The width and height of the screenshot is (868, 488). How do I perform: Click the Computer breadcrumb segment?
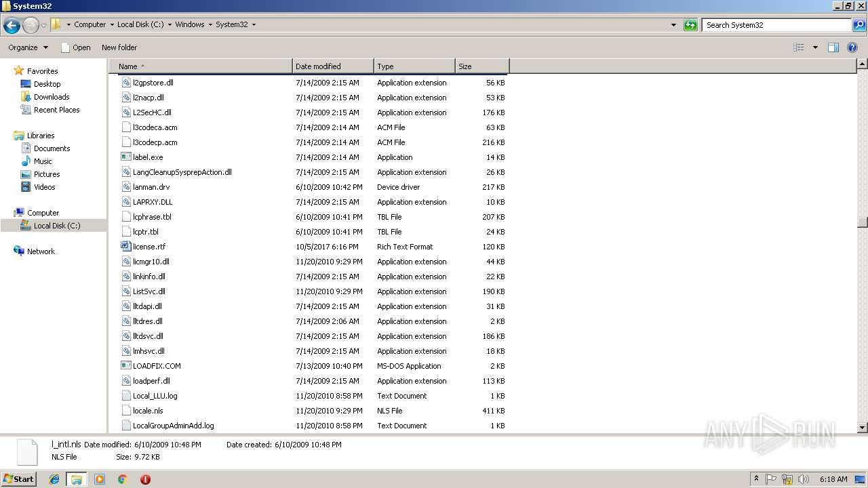tap(90, 24)
